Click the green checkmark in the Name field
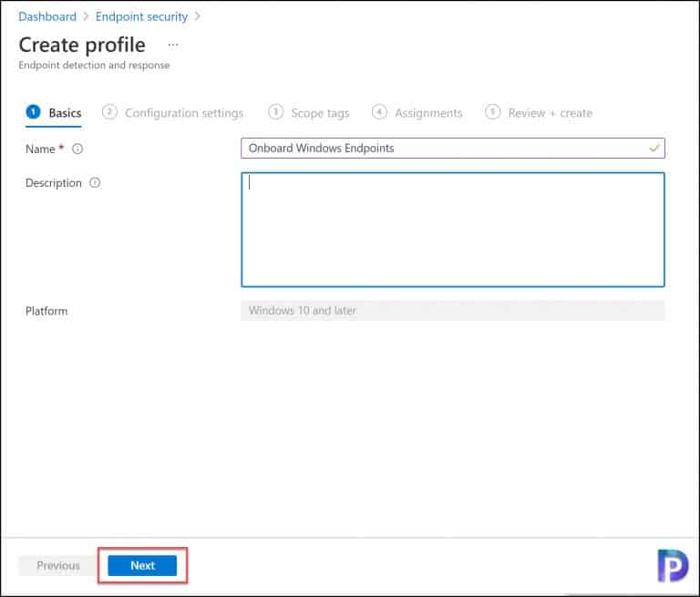 pos(654,148)
